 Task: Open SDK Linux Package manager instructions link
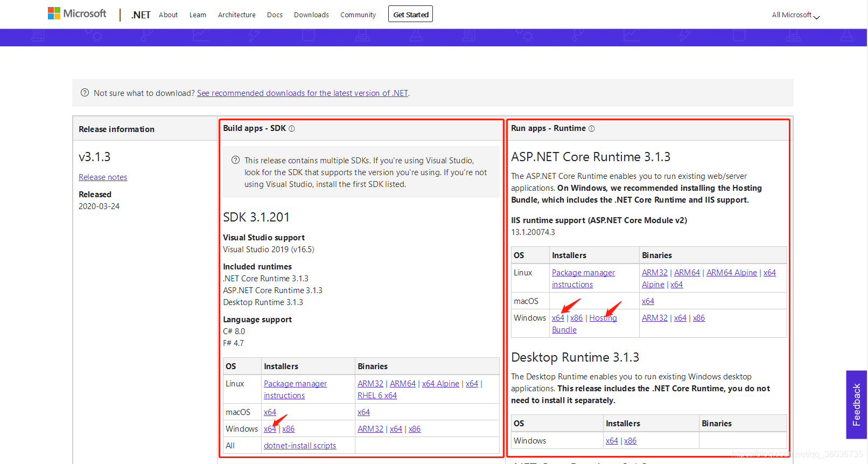(x=295, y=390)
